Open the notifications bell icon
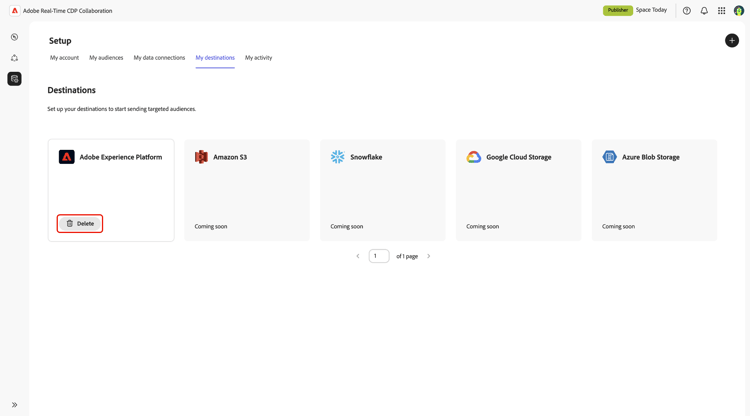Viewport: 750px width, 416px height. [704, 11]
